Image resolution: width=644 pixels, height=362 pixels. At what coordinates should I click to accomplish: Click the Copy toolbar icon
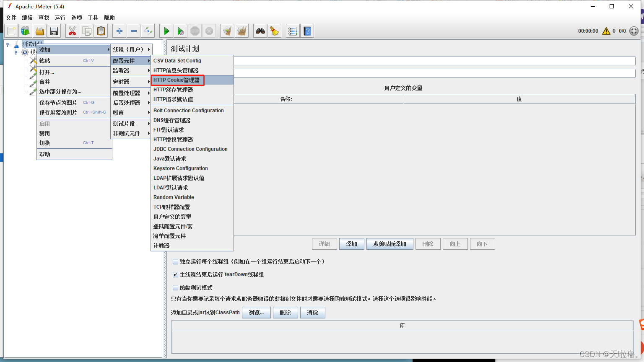pyautogui.click(x=87, y=31)
